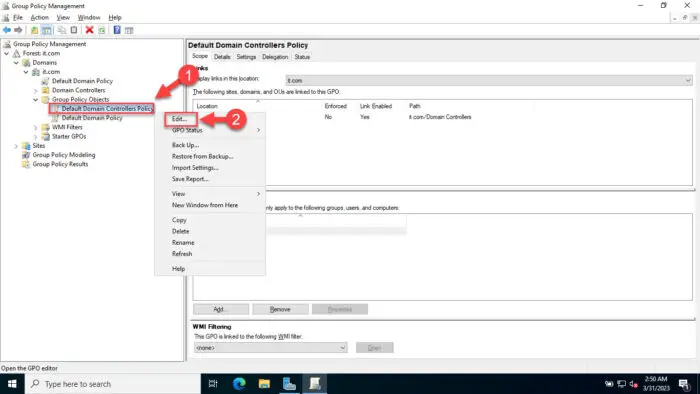Viewport: 700px width, 394px height.
Task: Collapse the Forest: it.com tree node
Action: click(7, 54)
